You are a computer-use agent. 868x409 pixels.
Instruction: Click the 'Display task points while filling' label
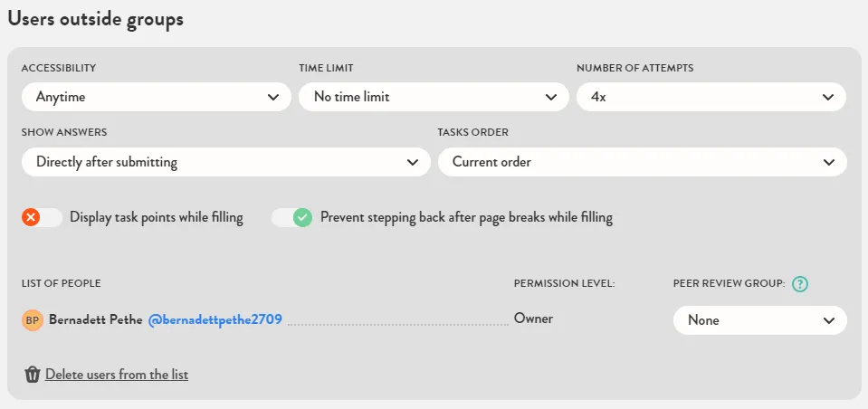[x=157, y=218]
